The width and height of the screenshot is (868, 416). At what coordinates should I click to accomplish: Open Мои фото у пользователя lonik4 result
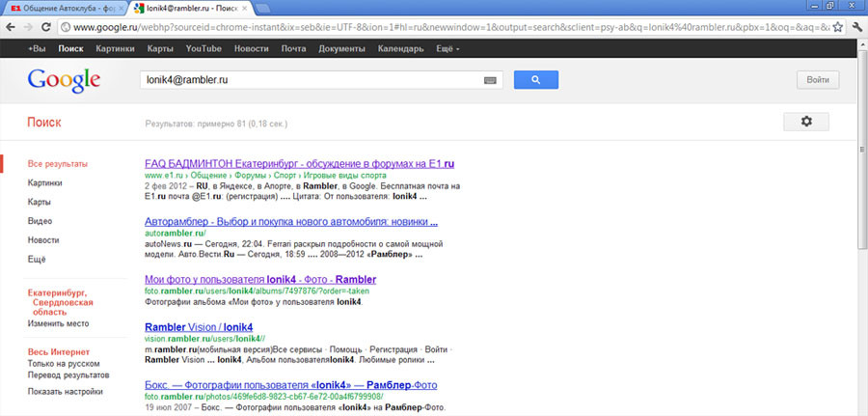coord(260,279)
